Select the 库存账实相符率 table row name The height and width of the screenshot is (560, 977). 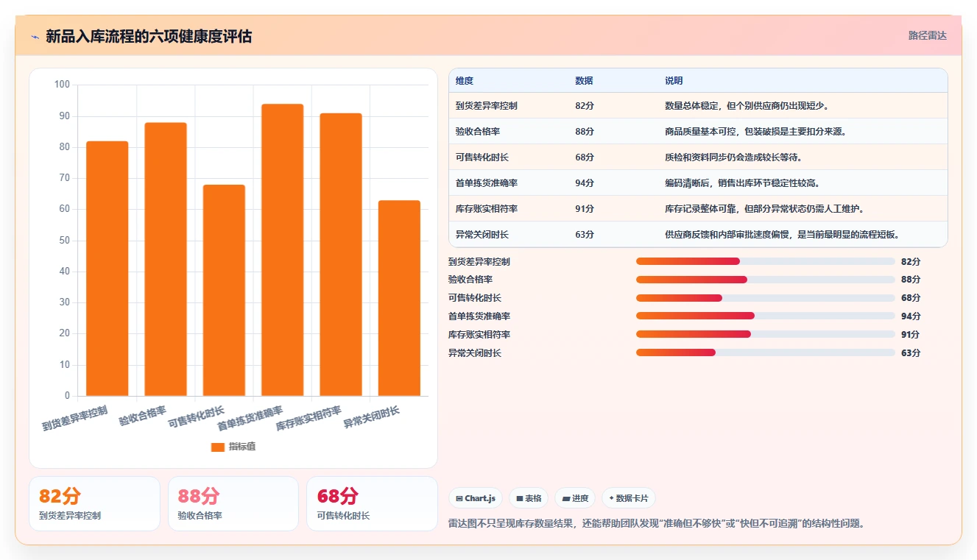[x=486, y=209]
